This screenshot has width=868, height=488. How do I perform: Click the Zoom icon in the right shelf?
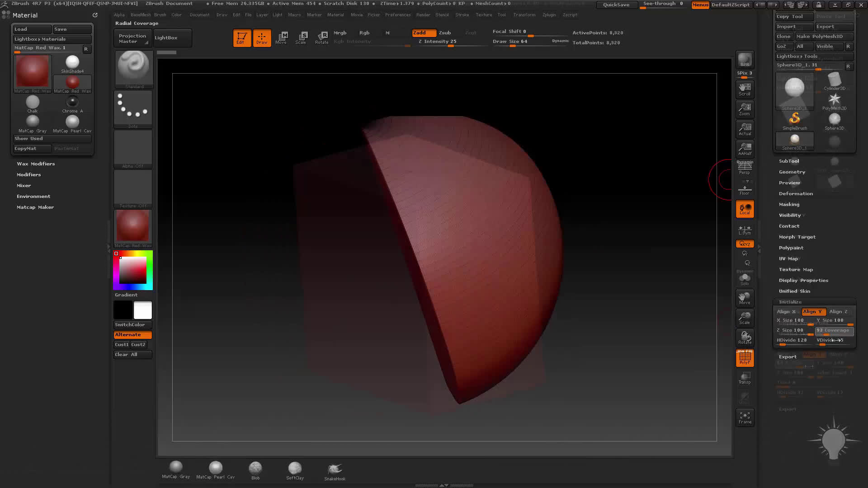(744, 109)
